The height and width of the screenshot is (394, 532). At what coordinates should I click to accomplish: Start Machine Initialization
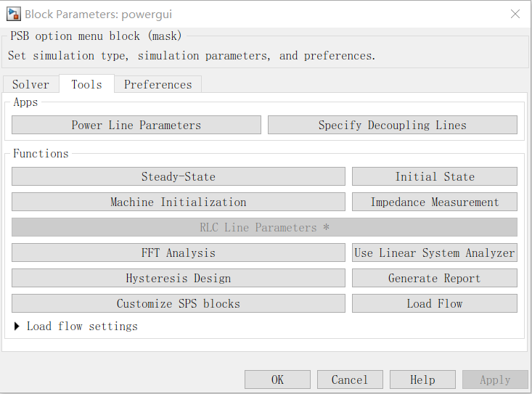click(178, 202)
